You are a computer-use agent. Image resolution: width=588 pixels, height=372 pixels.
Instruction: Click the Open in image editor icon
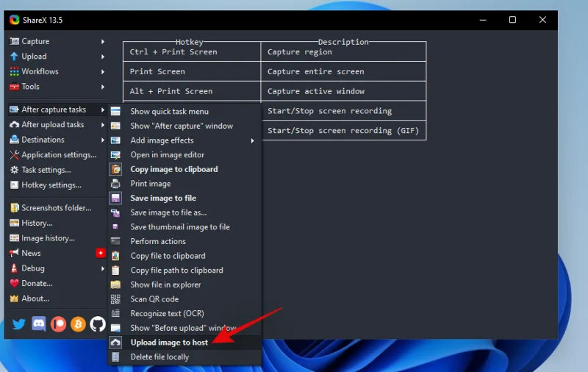click(115, 155)
